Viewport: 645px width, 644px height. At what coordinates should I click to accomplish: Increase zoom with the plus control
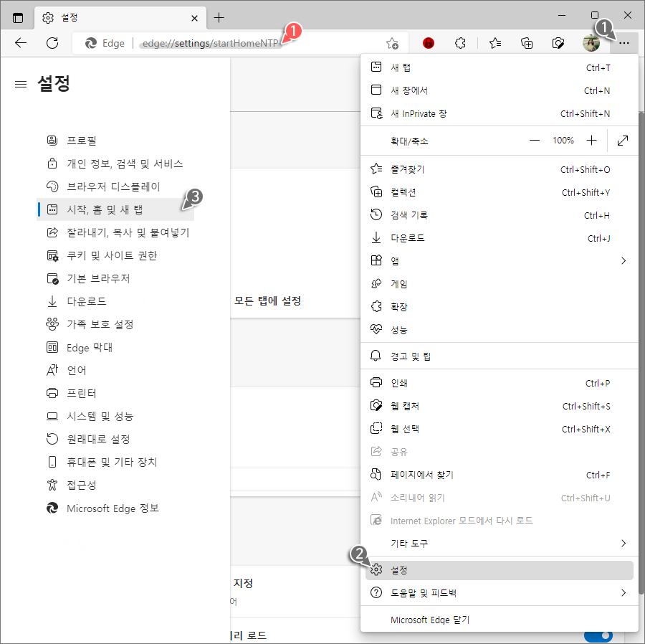[591, 140]
